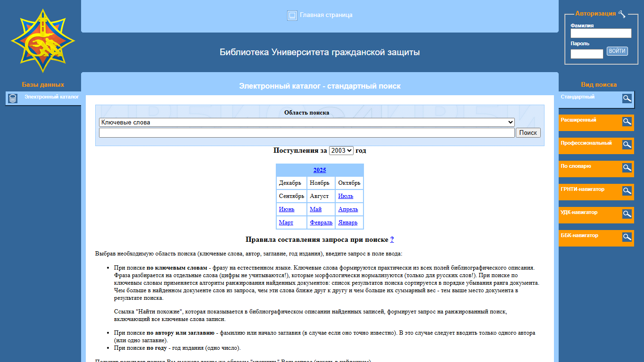Click magnifier icon for Профессиональный search
This screenshot has width=644, height=362.
[627, 145]
